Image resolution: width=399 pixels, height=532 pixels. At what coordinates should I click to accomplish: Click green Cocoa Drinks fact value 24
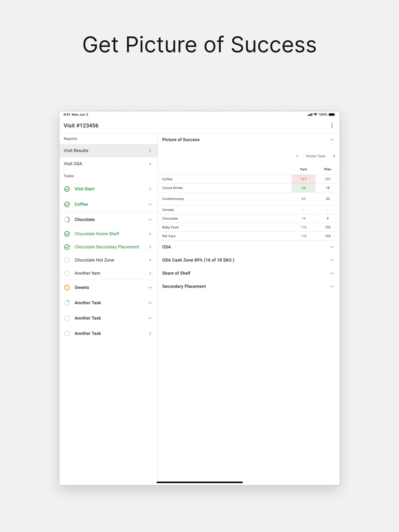304,188
